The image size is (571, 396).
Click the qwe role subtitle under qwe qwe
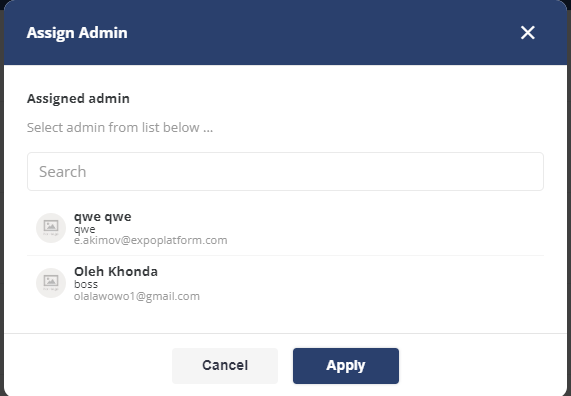tap(84, 230)
